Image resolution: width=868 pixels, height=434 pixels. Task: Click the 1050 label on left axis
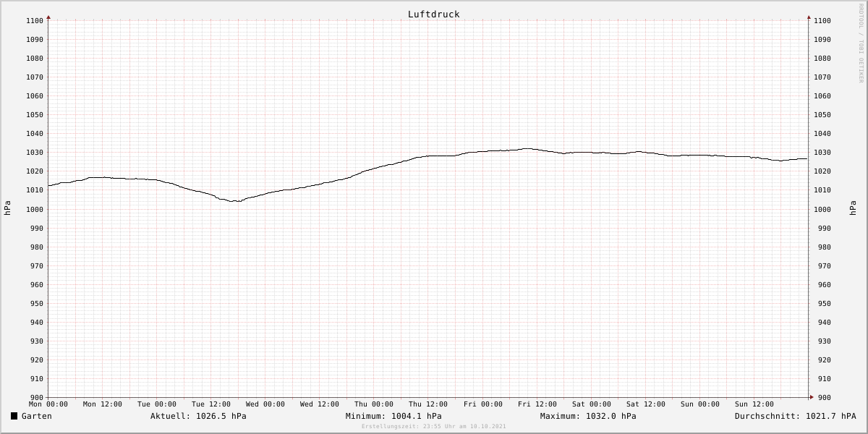35,115
